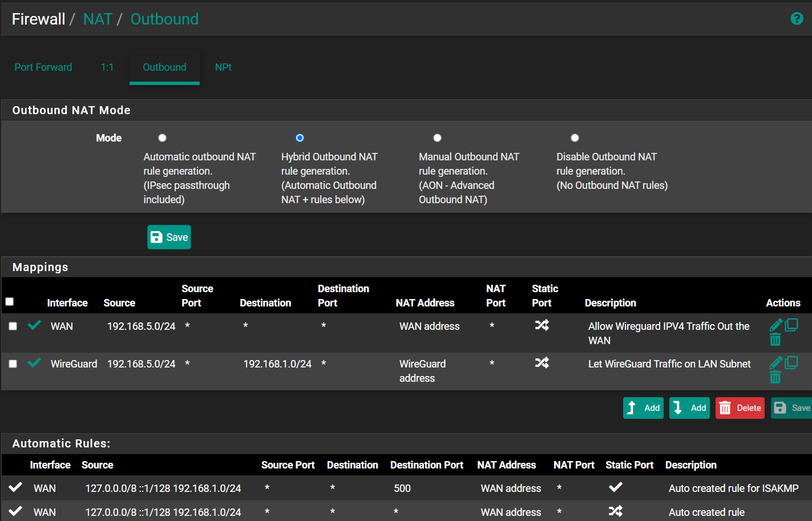Click Mappings section heading

pyautogui.click(x=40, y=267)
